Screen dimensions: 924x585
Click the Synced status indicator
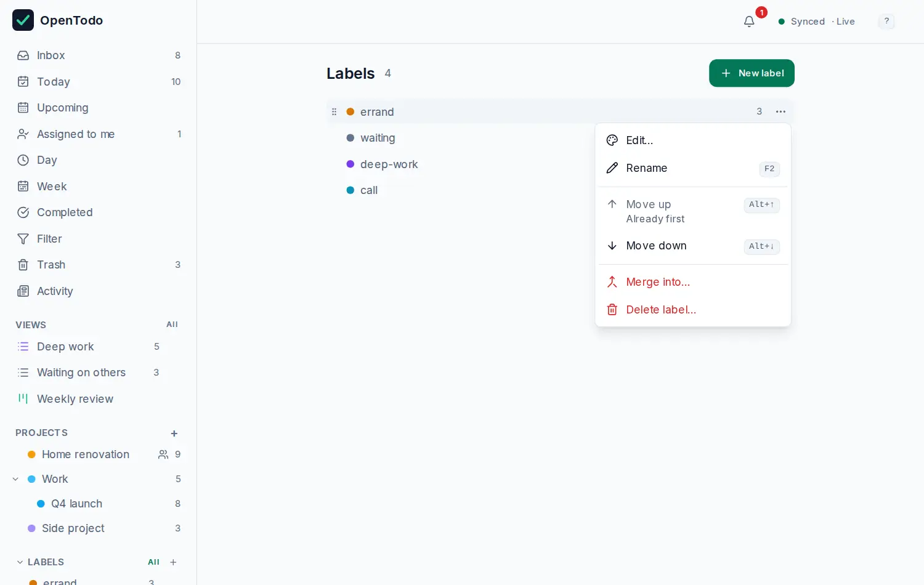pos(801,22)
